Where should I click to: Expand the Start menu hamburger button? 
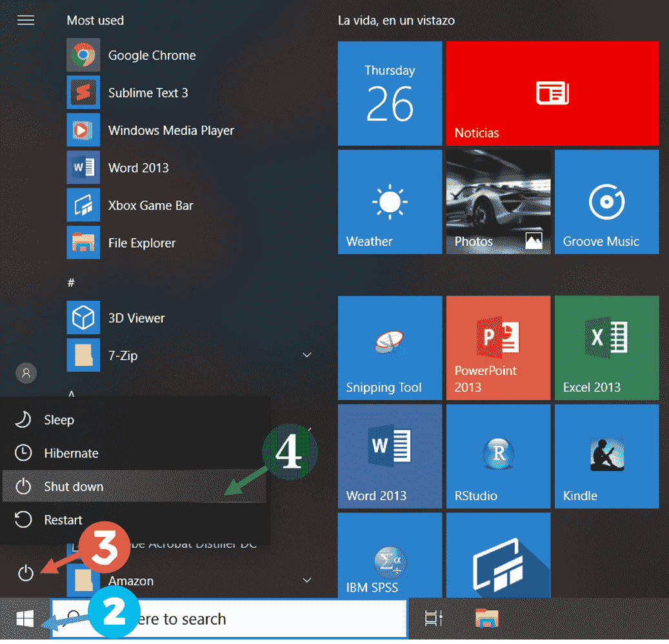(x=26, y=20)
